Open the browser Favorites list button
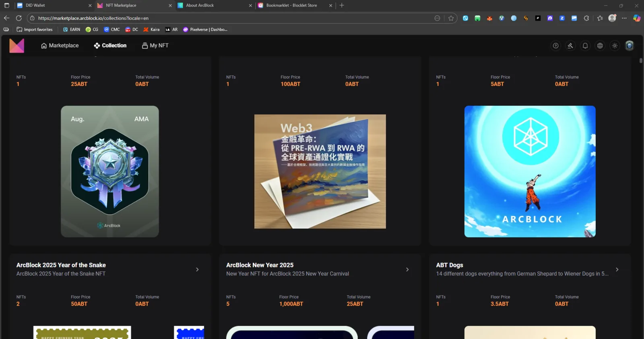Viewport: 644px width, 339px height. click(x=600, y=18)
